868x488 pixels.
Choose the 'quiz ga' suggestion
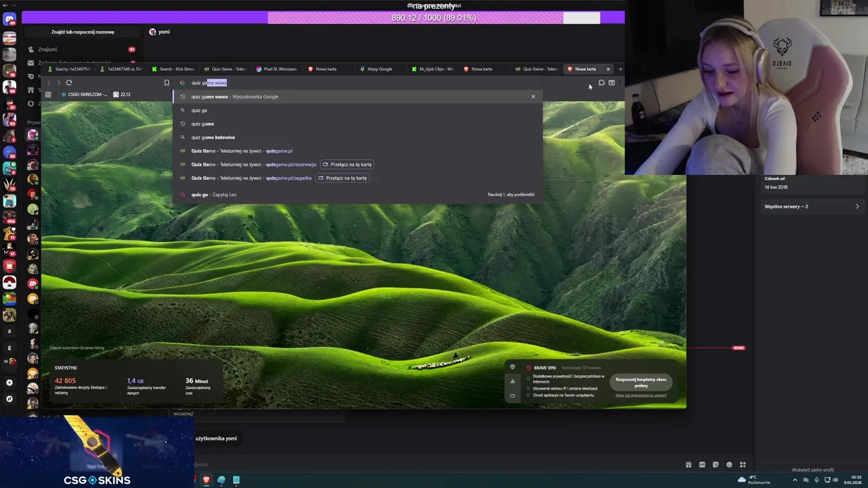[357, 110]
